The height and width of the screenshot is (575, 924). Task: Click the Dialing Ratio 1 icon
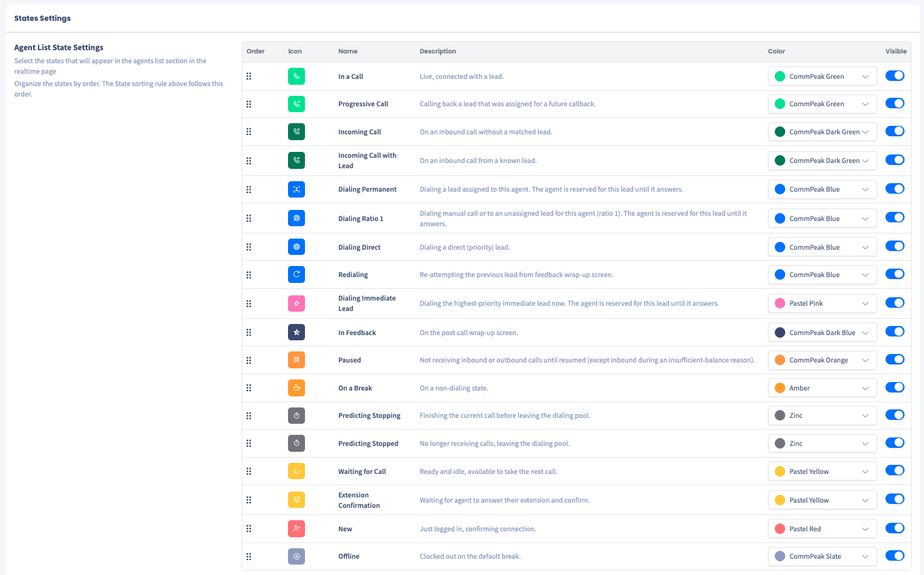296,218
